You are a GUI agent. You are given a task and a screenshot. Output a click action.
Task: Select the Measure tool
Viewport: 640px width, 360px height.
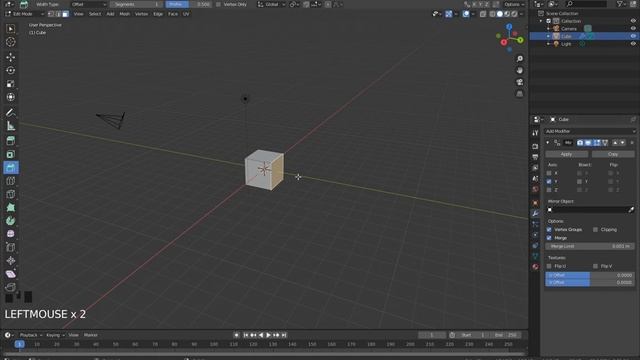tap(11, 126)
